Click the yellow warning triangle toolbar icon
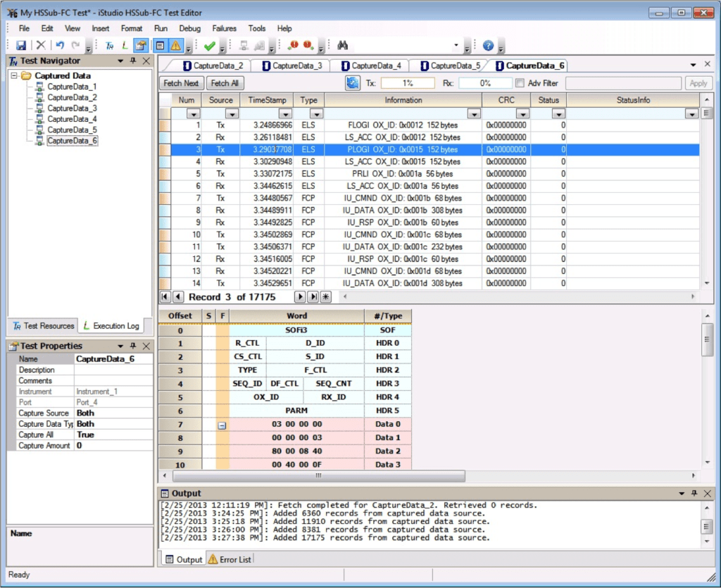721x588 pixels. coord(175,46)
